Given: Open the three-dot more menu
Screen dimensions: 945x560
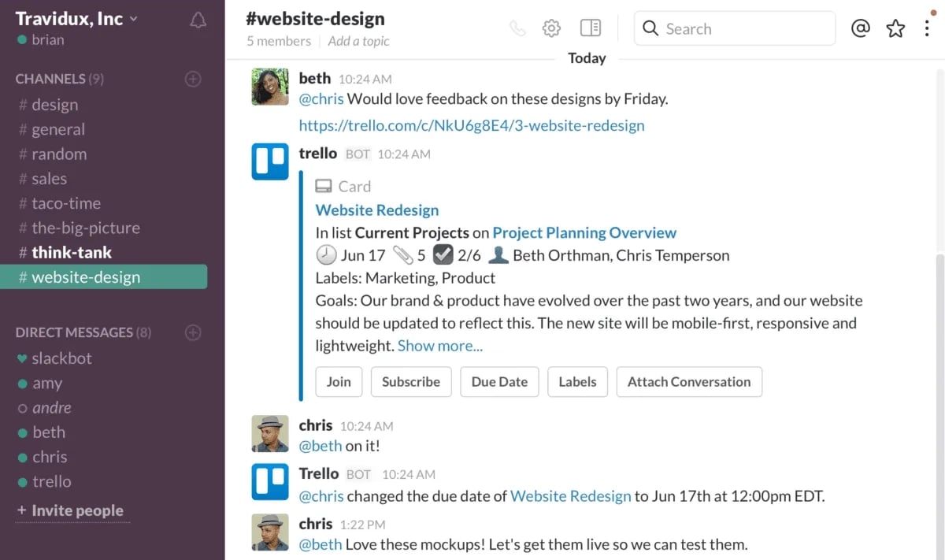Looking at the screenshot, I should point(927,28).
